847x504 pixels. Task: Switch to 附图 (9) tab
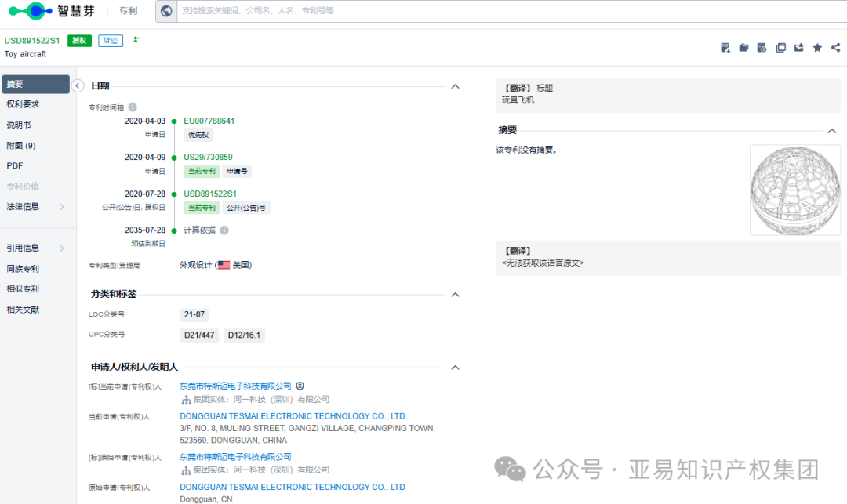(x=21, y=146)
